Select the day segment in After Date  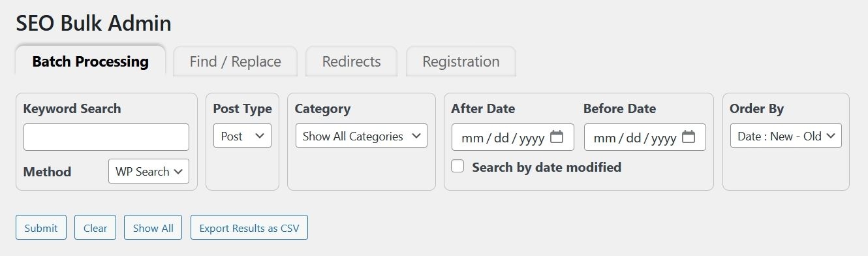click(x=501, y=138)
